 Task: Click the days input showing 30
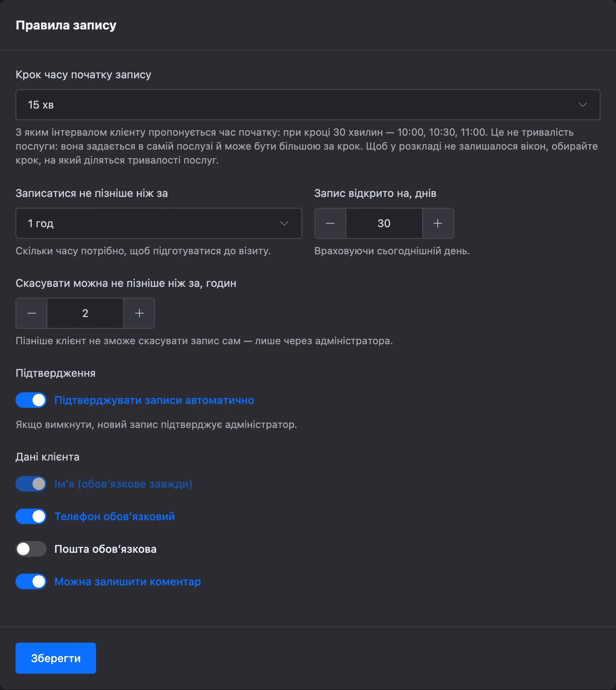pos(384,223)
